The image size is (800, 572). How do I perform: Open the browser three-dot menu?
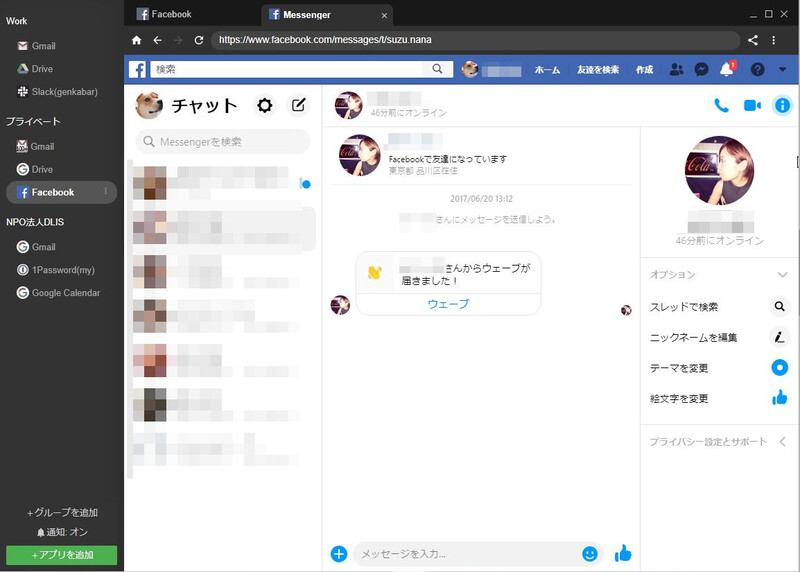coord(773,40)
